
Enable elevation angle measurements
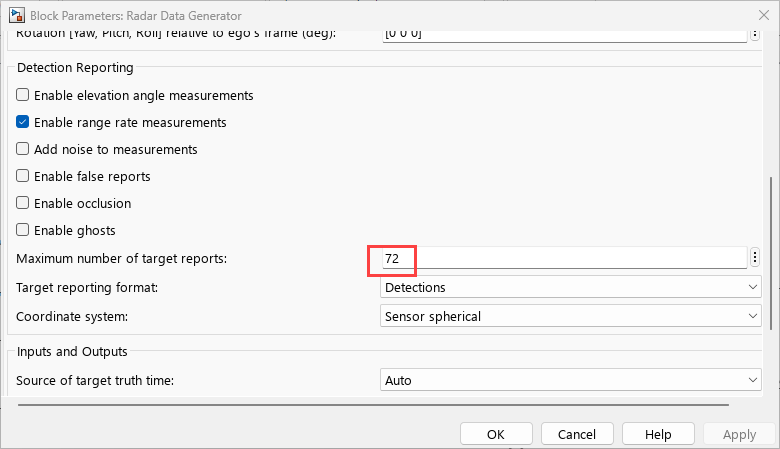[23, 96]
